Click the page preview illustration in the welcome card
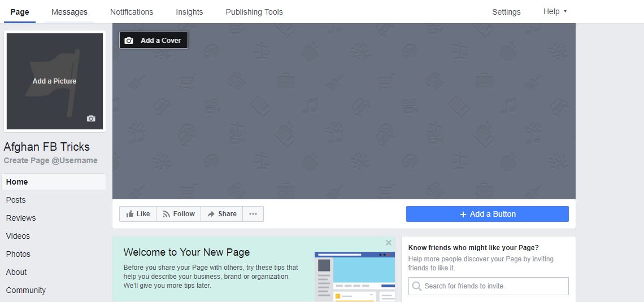 click(x=354, y=277)
